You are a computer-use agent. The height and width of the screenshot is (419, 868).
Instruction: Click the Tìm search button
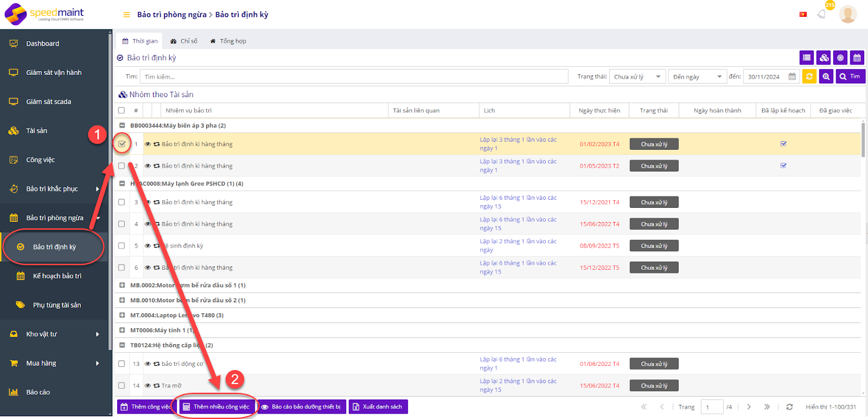[x=850, y=77]
